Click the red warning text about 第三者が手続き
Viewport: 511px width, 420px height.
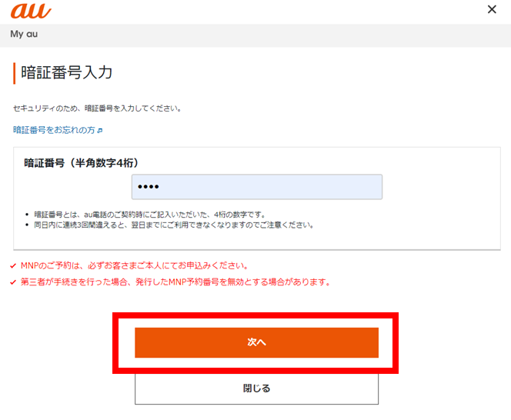click(x=175, y=282)
